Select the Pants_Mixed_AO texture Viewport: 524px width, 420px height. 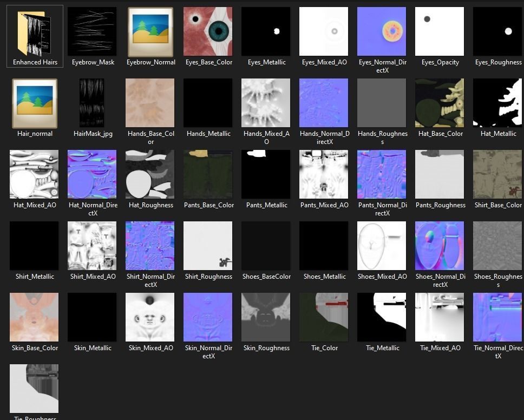coord(324,174)
